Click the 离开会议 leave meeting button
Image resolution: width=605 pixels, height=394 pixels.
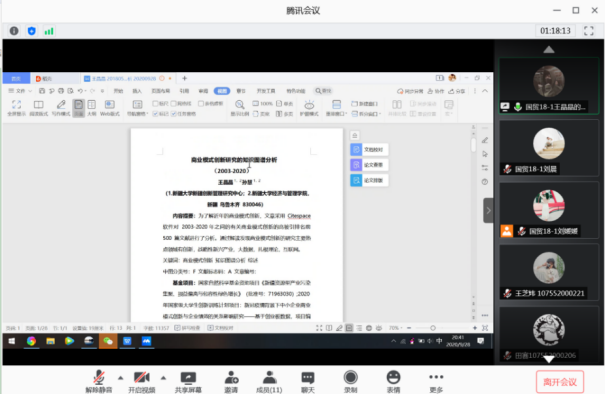point(559,382)
